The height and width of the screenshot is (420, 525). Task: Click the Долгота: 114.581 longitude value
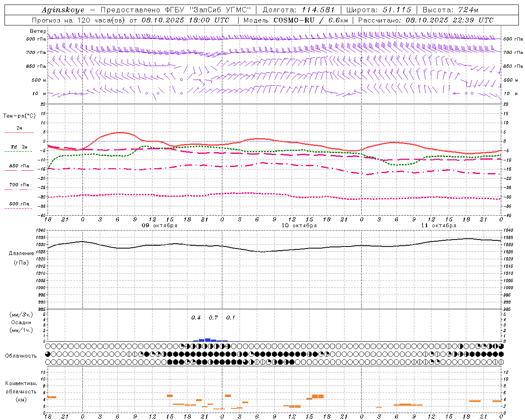[299, 10]
